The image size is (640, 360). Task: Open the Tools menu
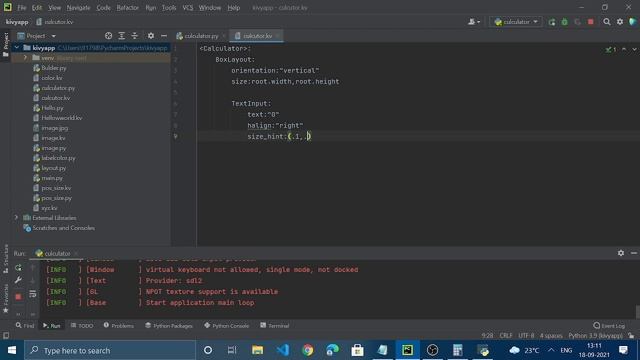point(169,7)
